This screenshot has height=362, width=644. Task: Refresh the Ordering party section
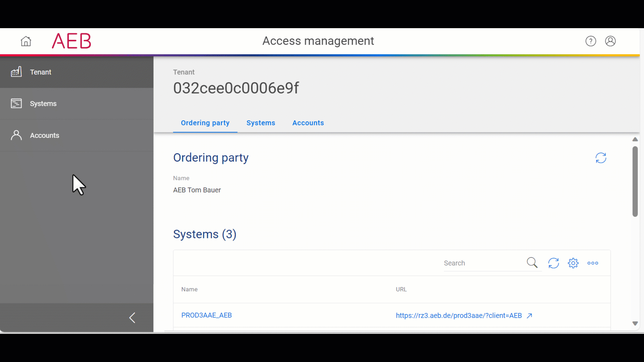point(601,158)
